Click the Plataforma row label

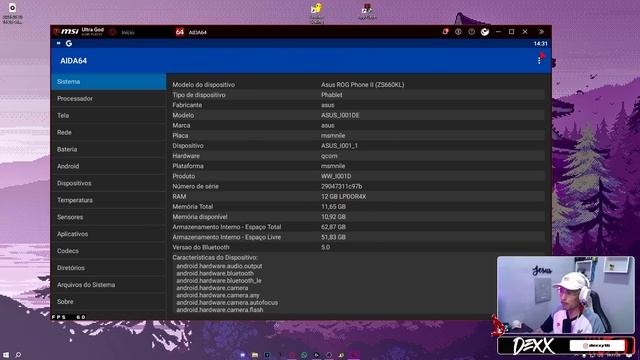tap(188, 166)
